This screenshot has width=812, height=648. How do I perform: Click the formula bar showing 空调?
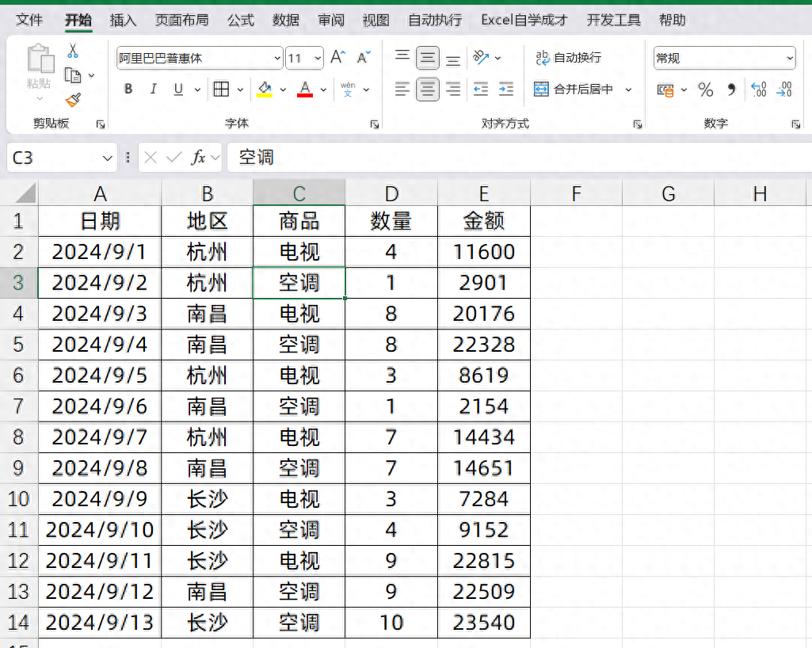click(520, 157)
